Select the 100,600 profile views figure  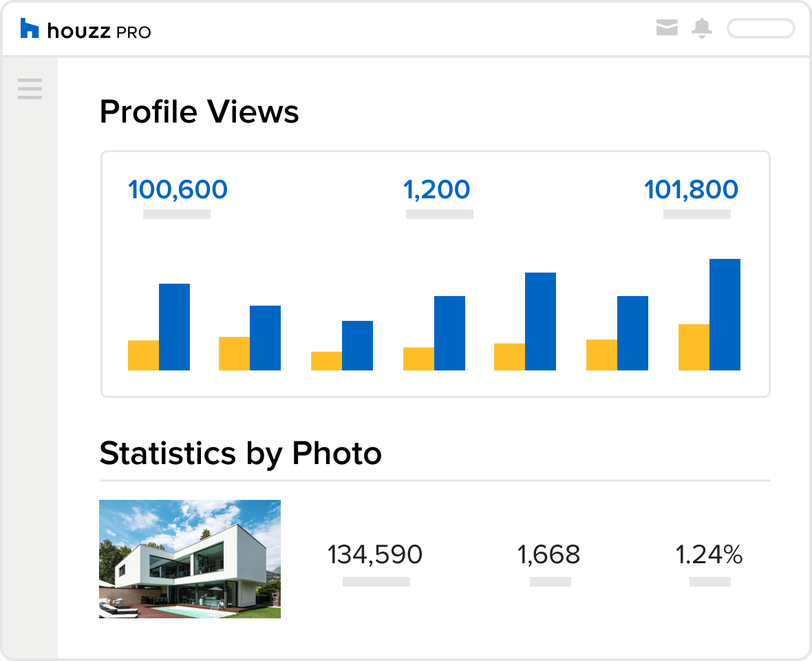point(178,189)
